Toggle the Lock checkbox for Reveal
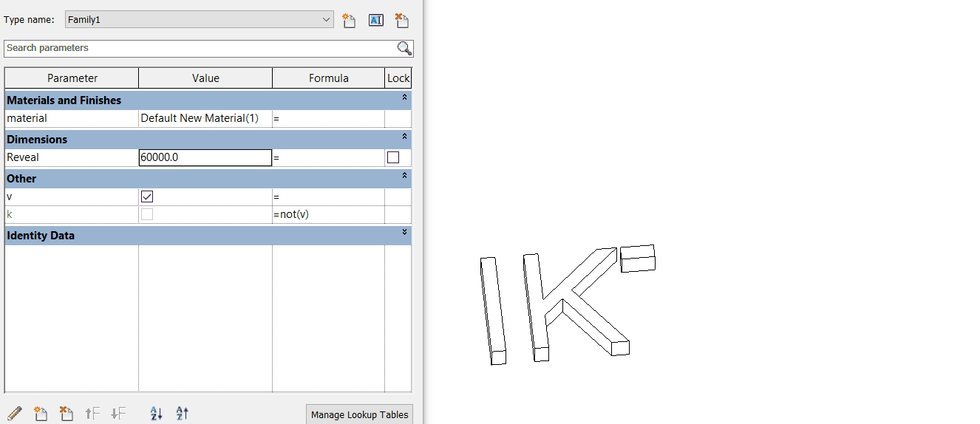The image size is (980, 424). (x=393, y=157)
